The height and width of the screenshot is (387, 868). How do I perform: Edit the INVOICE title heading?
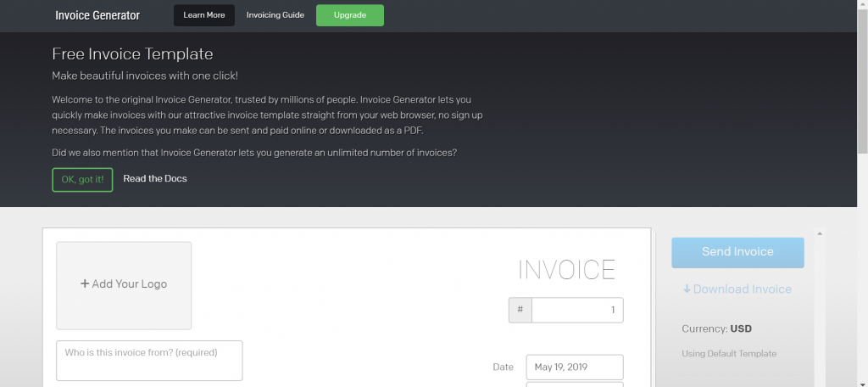click(566, 270)
